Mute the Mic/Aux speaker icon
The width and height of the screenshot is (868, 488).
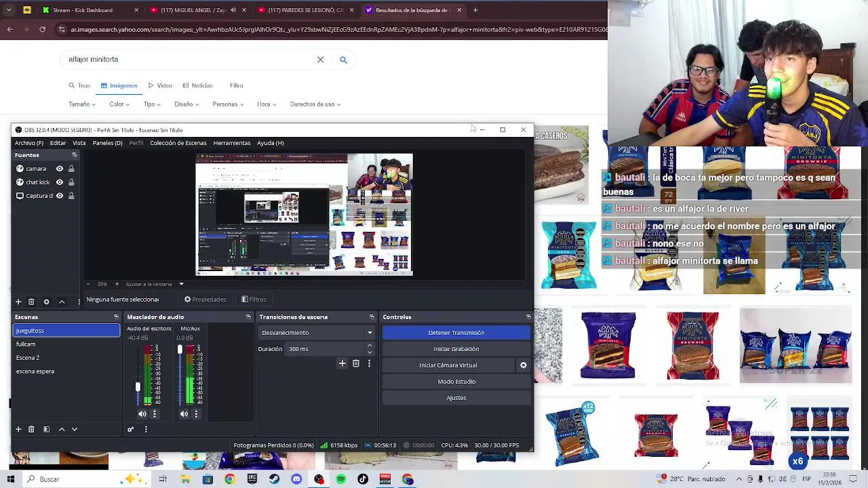[x=184, y=413]
